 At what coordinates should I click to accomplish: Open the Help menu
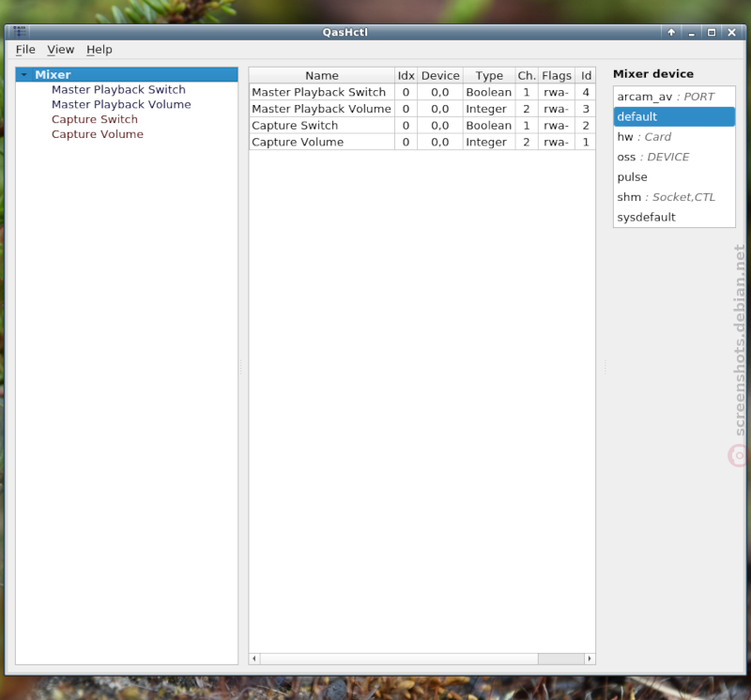(100, 50)
